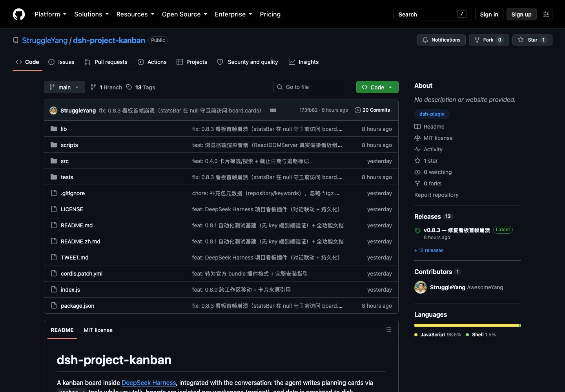Open the cordis.patch.yml file
This screenshot has height=392, width=565.
(82, 274)
